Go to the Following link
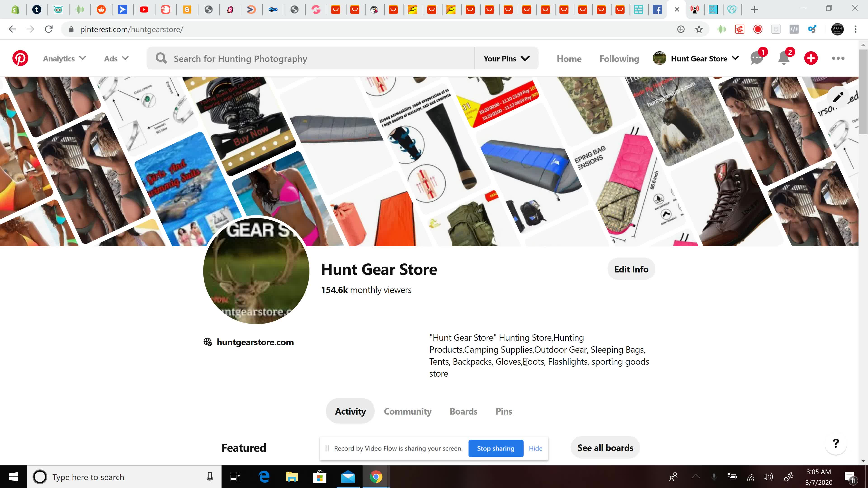Viewport: 868px width, 488px height. 619,59
